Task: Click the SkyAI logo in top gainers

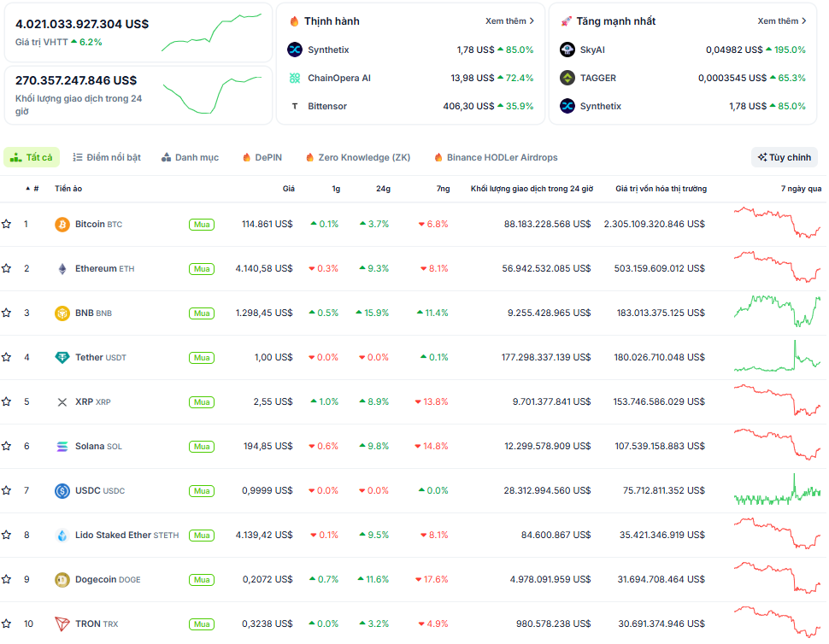Action: pyautogui.click(x=567, y=50)
